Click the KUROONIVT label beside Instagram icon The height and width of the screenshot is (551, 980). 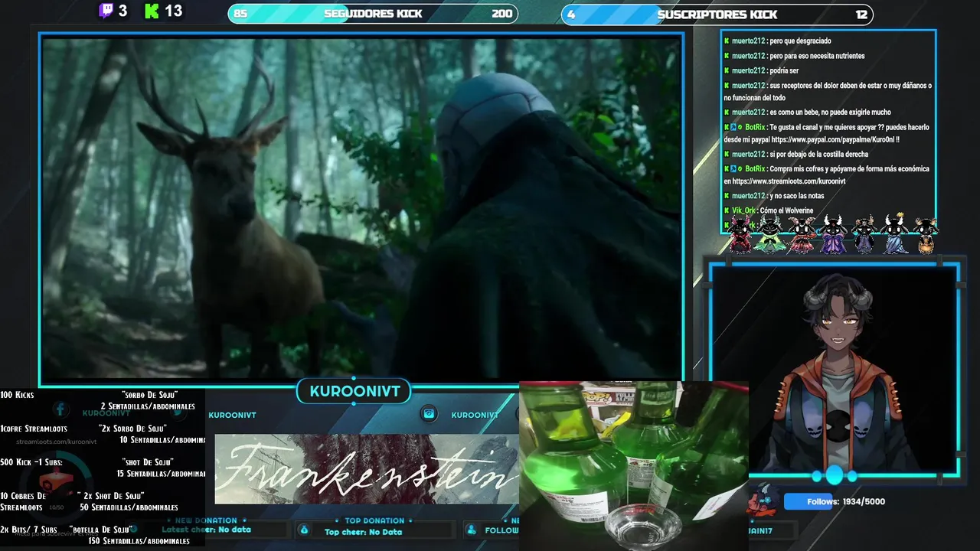pos(475,415)
